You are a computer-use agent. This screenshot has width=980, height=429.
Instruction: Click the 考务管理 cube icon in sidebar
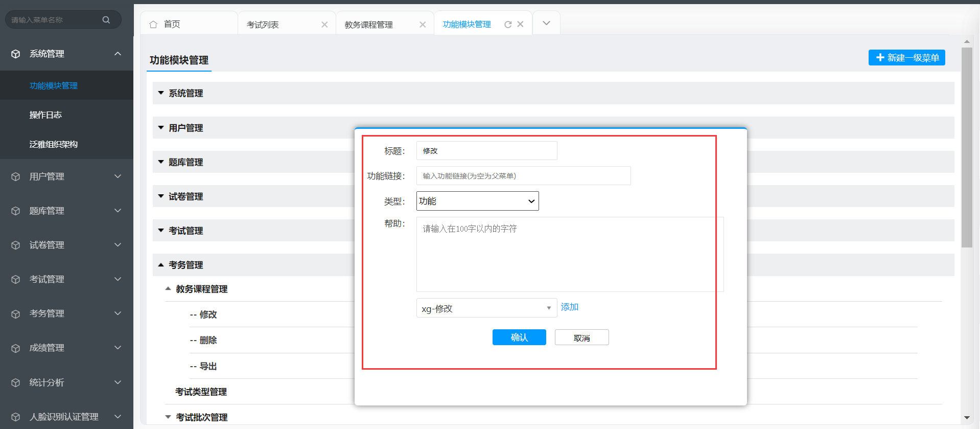pos(16,313)
